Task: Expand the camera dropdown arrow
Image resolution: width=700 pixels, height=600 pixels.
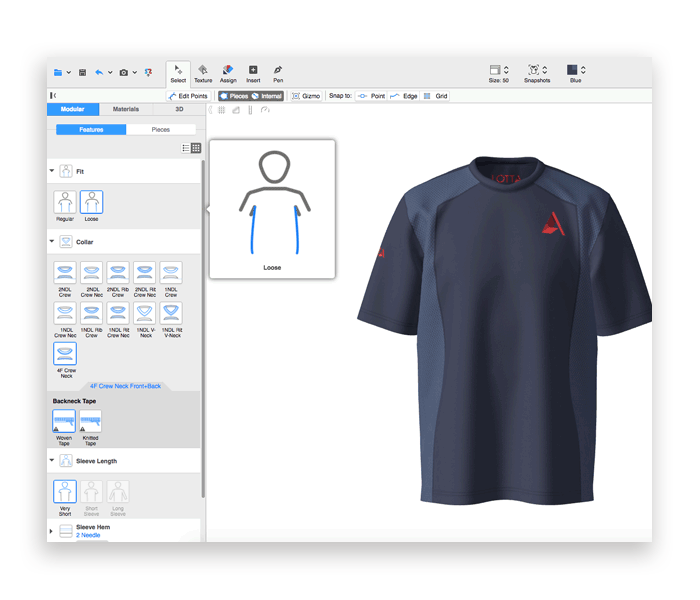Action: point(134,72)
